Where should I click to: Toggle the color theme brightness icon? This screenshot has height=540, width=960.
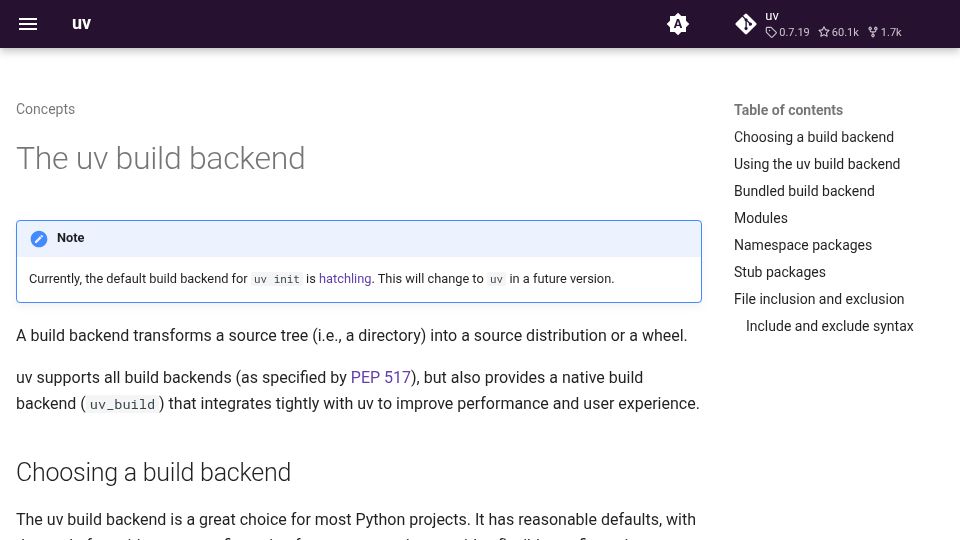[678, 24]
